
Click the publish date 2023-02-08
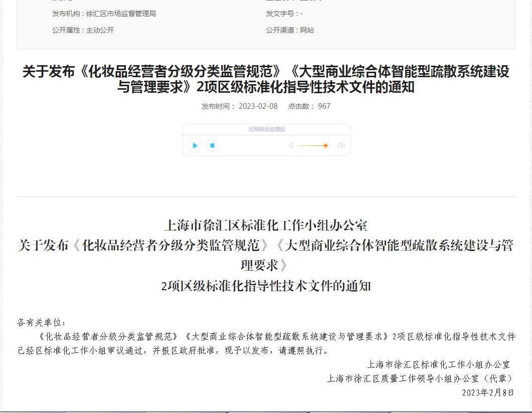coord(258,106)
